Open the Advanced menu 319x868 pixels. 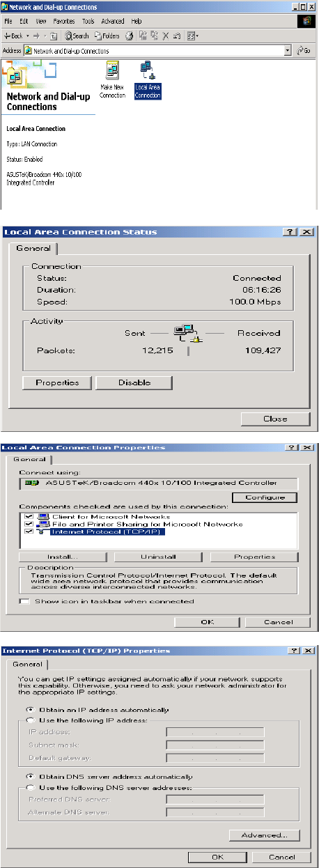tap(113, 22)
